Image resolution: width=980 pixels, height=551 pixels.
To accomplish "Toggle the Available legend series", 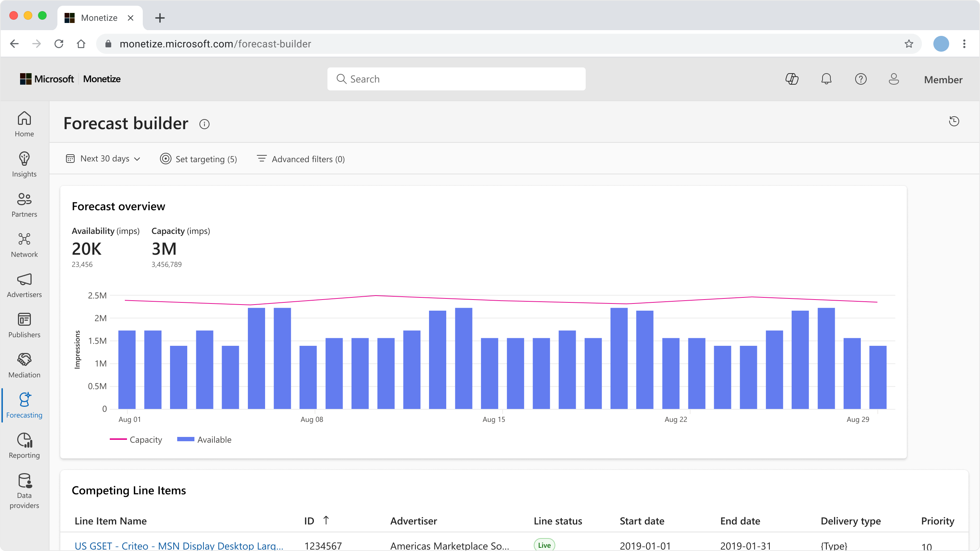I will point(205,439).
